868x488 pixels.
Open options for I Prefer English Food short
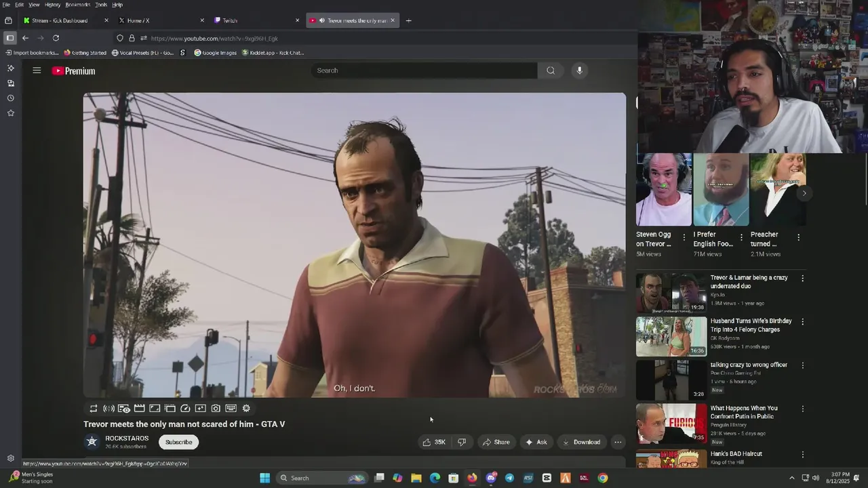[x=741, y=237]
